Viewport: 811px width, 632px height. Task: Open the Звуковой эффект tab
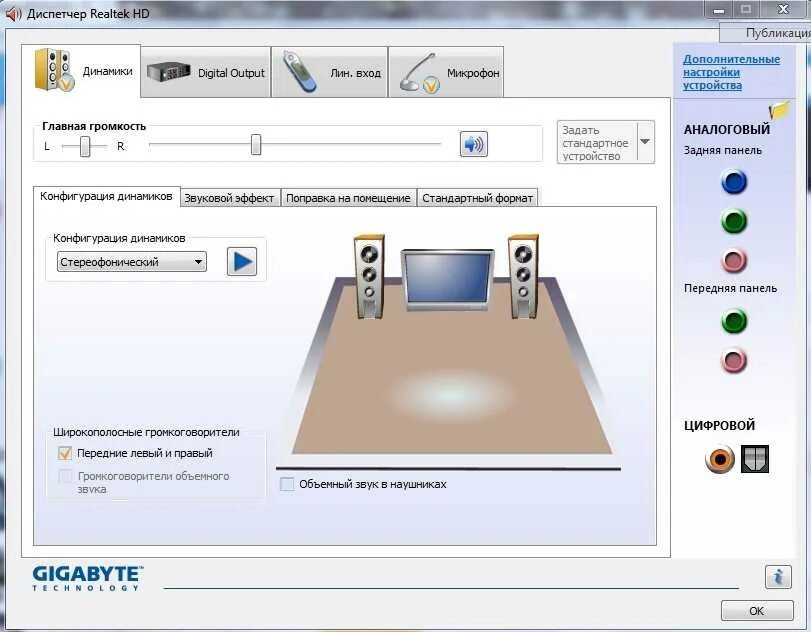(x=229, y=198)
